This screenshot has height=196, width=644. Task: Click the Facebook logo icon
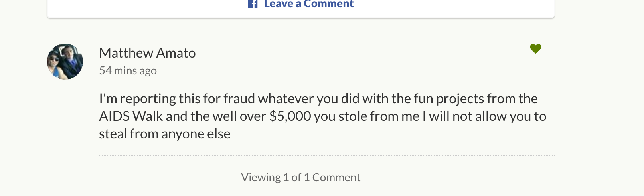point(252,4)
